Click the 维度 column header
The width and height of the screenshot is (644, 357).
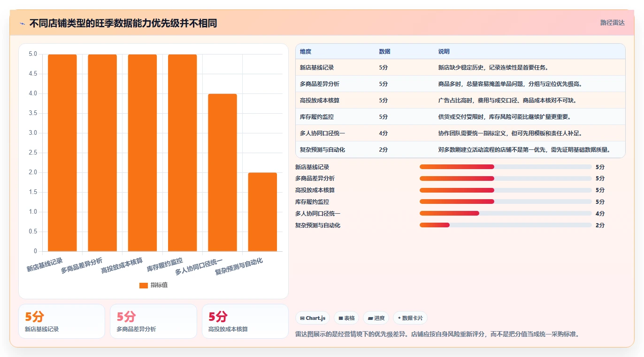306,52
